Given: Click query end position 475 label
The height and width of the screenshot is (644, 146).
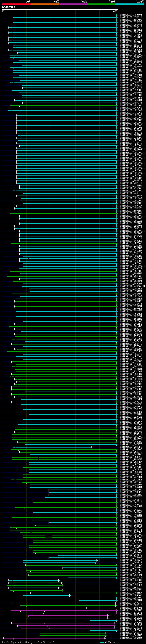Looking at the screenshot, I should click(115, 11).
